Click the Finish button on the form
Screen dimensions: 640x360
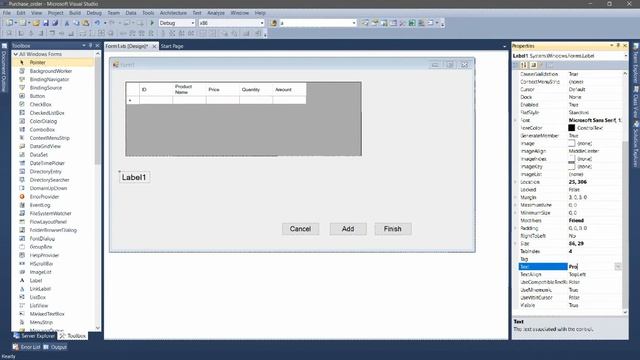393,229
